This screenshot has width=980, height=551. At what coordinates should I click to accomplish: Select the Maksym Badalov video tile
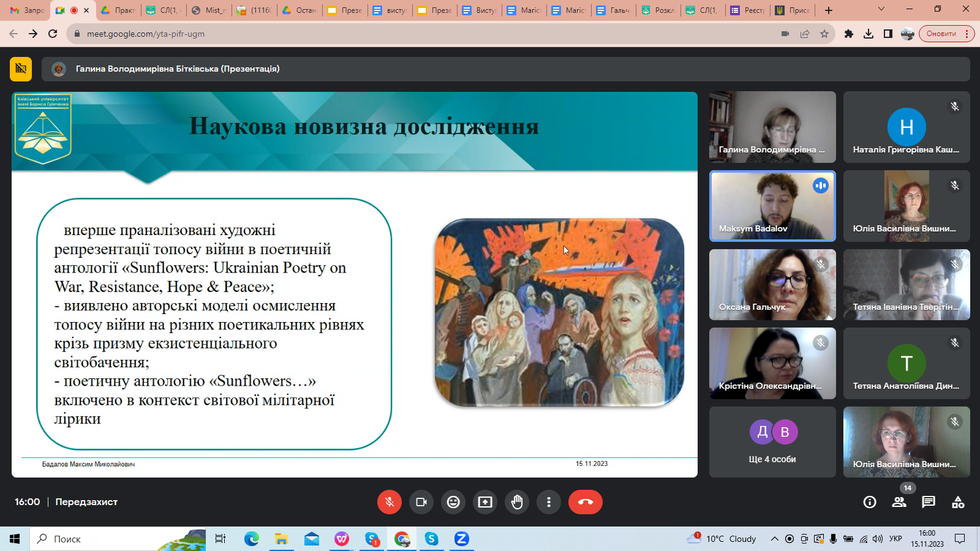(772, 206)
